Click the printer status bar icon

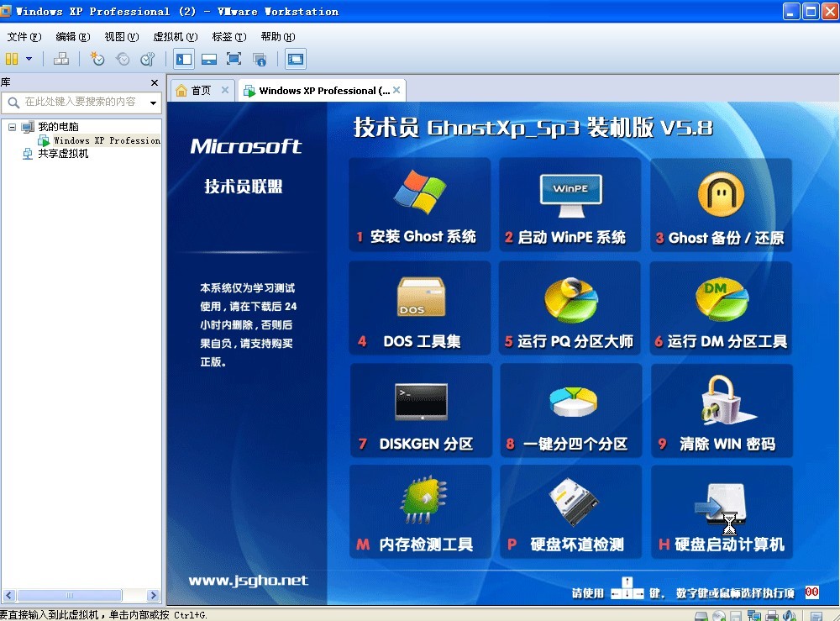pyautogui.click(x=772, y=616)
